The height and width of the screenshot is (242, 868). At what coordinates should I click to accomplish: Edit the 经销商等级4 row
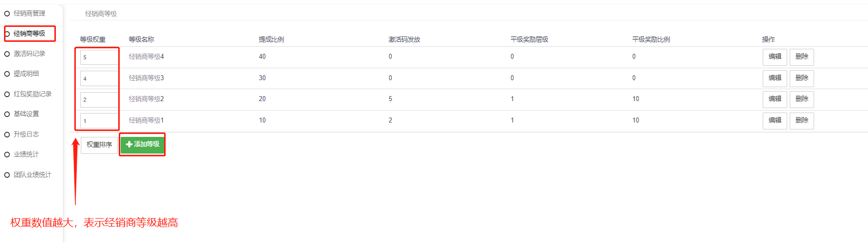coord(774,57)
